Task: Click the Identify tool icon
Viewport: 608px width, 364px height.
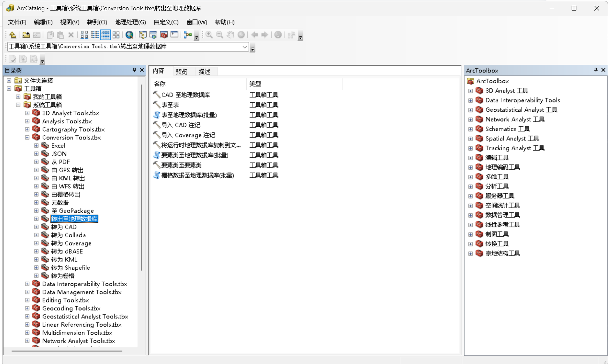Action: click(x=278, y=35)
